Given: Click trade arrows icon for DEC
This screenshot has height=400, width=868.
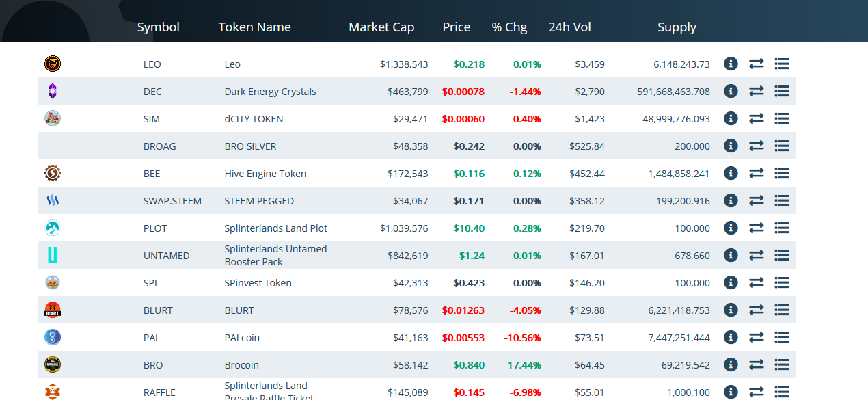Looking at the screenshot, I should pos(756,91).
